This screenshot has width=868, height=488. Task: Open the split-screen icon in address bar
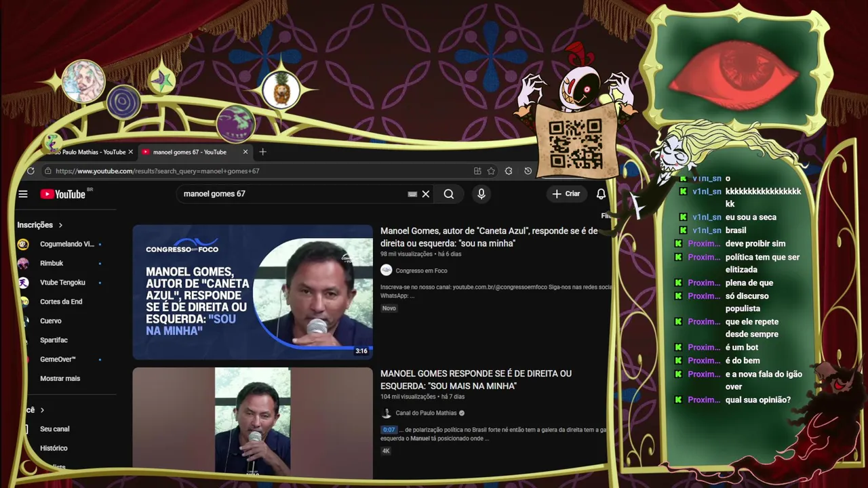tap(477, 171)
